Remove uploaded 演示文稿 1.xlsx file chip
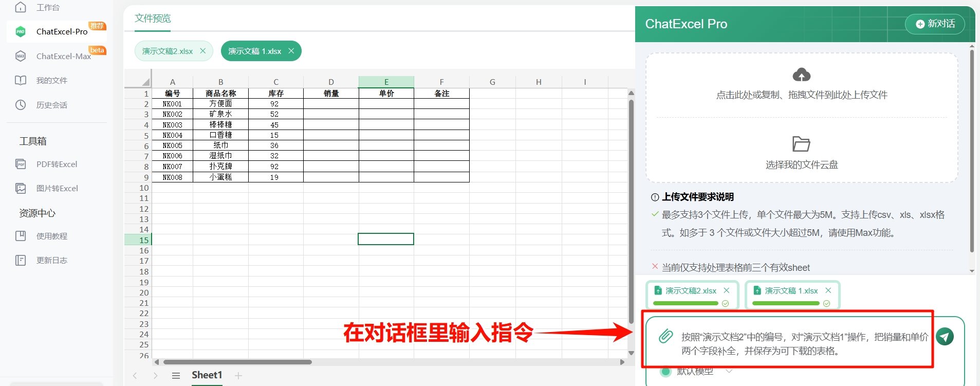The image size is (980, 386). 828,290
